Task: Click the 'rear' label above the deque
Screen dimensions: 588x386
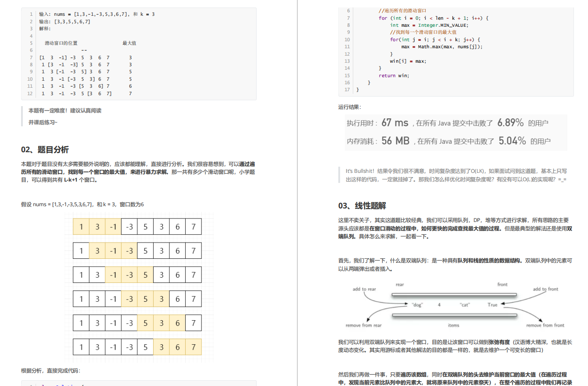Action: coord(400,285)
